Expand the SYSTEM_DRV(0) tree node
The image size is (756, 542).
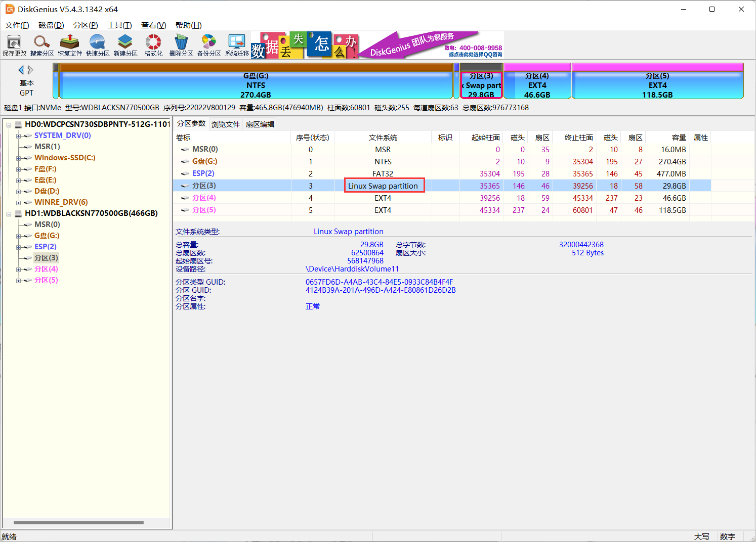pos(18,136)
